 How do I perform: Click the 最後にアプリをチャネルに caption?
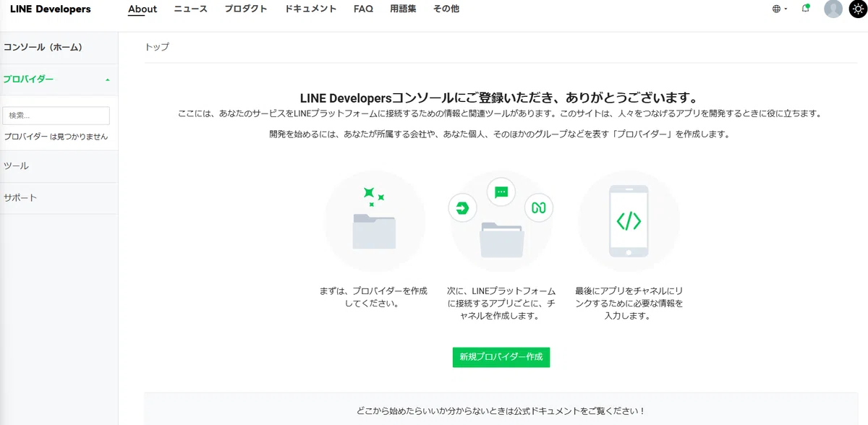629,304
